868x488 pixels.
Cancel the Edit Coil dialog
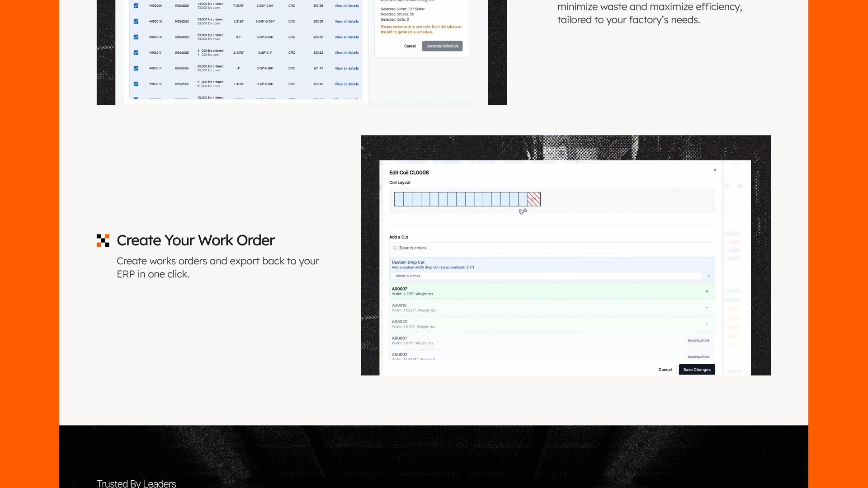click(x=665, y=370)
